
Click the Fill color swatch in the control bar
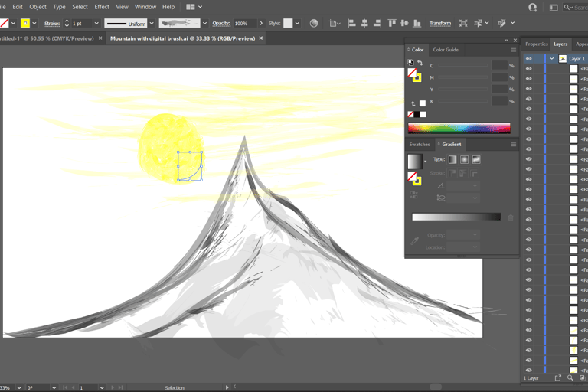[x=4, y=23]
